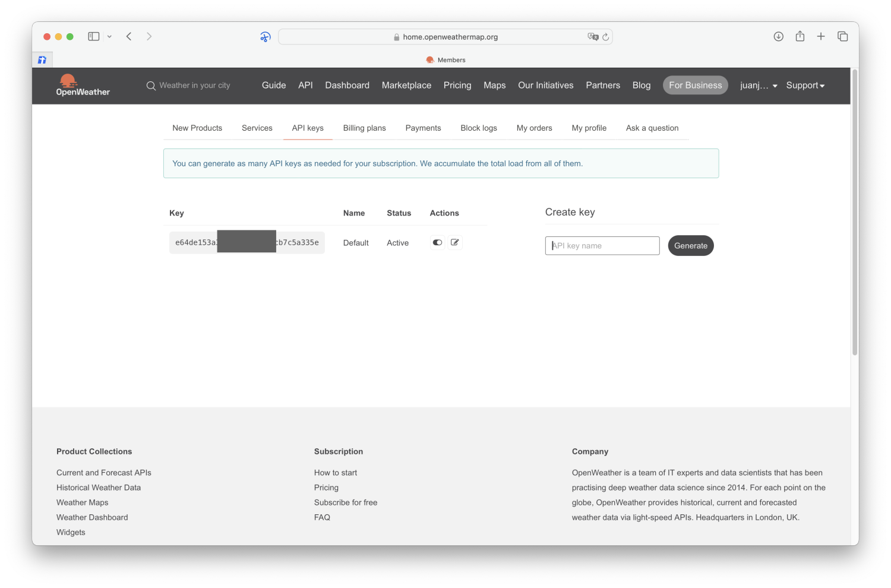
Task: Open the Ask a question tab
Action: [652, 128]
